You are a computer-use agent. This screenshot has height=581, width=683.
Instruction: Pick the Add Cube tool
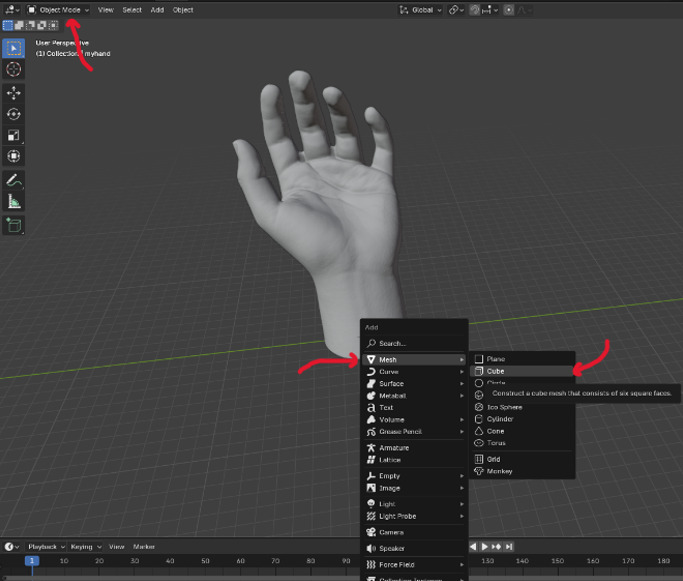tap(14, 225)
